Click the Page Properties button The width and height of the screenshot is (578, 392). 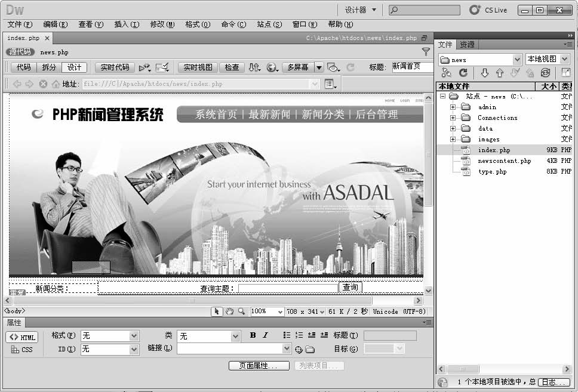(259, 366)
